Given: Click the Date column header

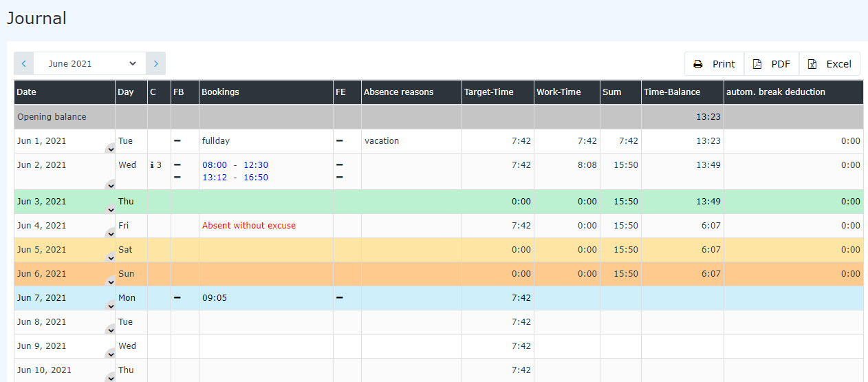Looking at the screenshot, I should (x=65, y=92).
